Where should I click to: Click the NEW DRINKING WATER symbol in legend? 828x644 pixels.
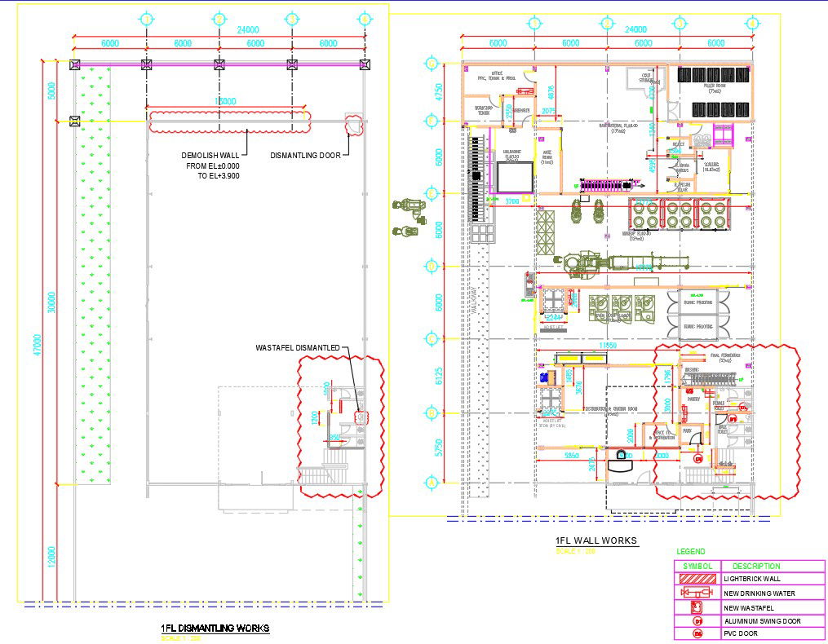click(x=697, y=590)
